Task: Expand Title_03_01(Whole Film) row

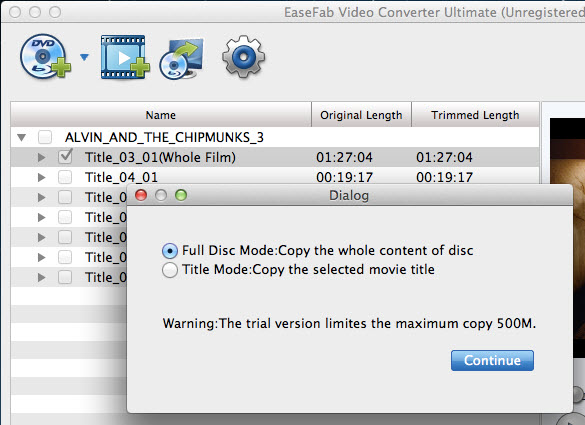Action: [41, 157]
